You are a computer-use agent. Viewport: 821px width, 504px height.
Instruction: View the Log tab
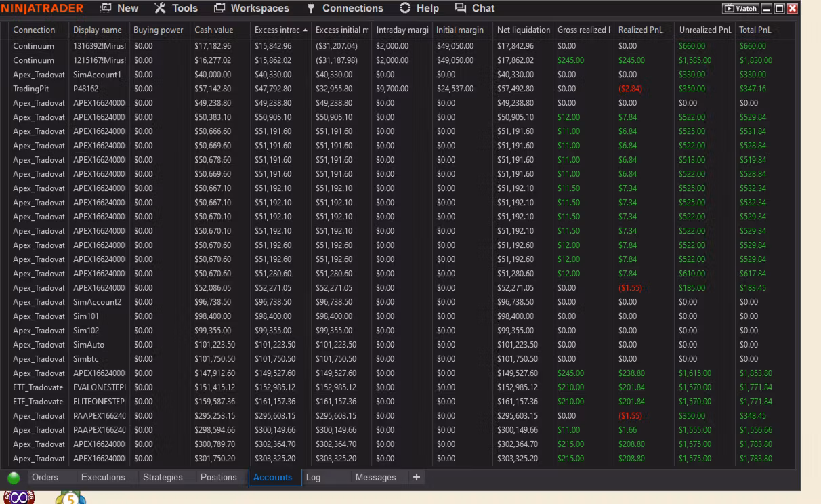pyautogui.click(x=313, y=478)
